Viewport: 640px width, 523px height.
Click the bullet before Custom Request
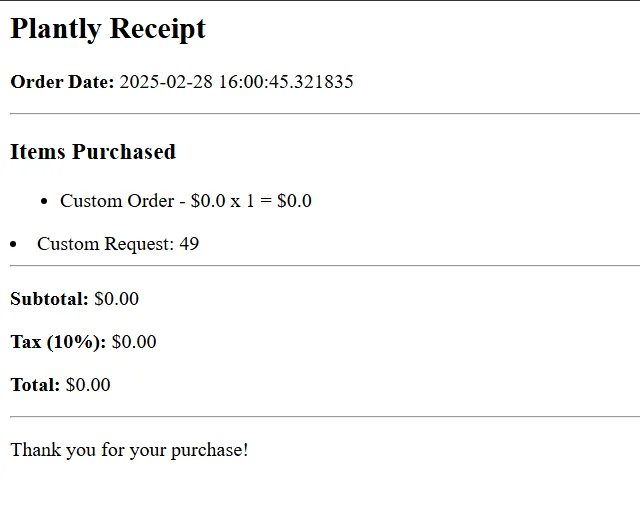point(12,244)
